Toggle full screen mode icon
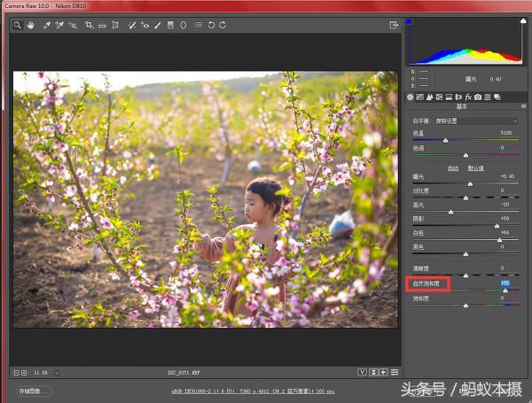 point(394,25)
